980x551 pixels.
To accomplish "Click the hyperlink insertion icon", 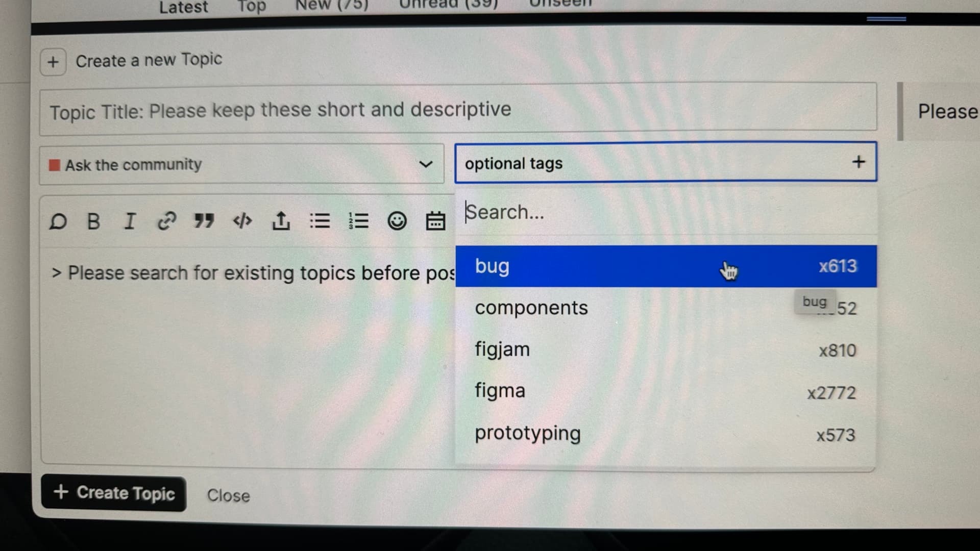I will tap(167, 222).
